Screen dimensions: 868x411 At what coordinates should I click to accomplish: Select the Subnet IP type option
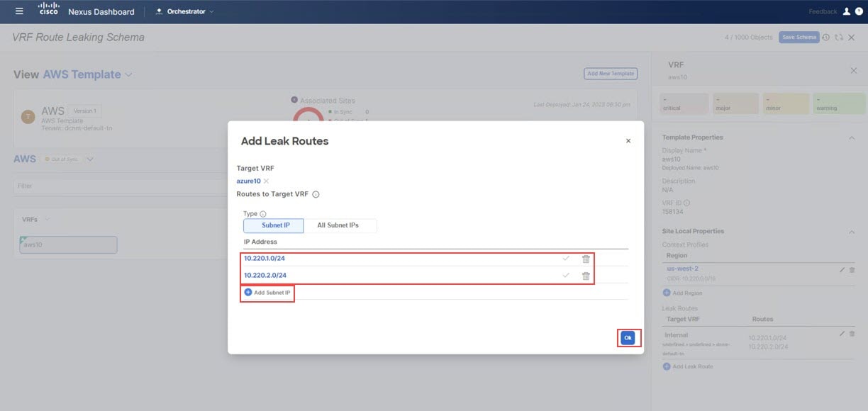[273, 225]
